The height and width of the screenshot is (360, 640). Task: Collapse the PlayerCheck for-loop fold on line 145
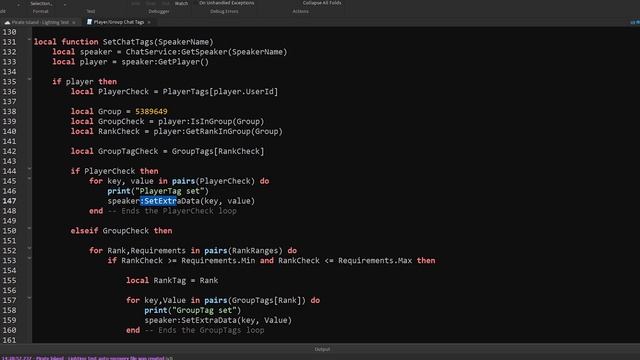pyautogui.click(x=29, y=178)
